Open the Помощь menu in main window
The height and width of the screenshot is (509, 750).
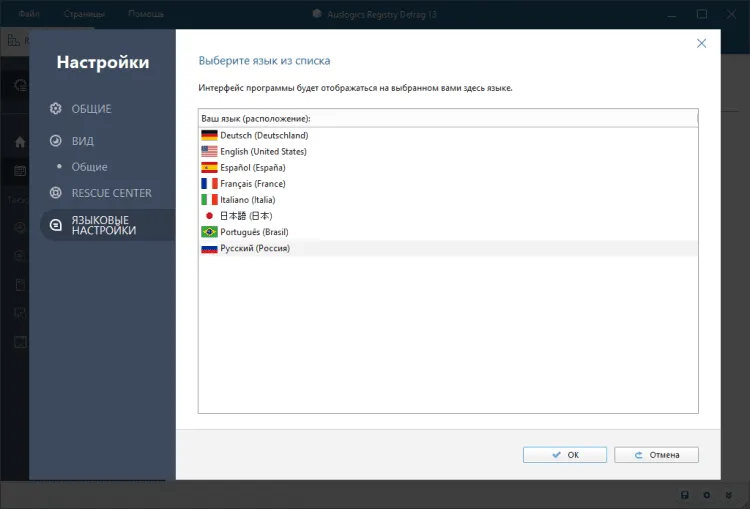146,14
